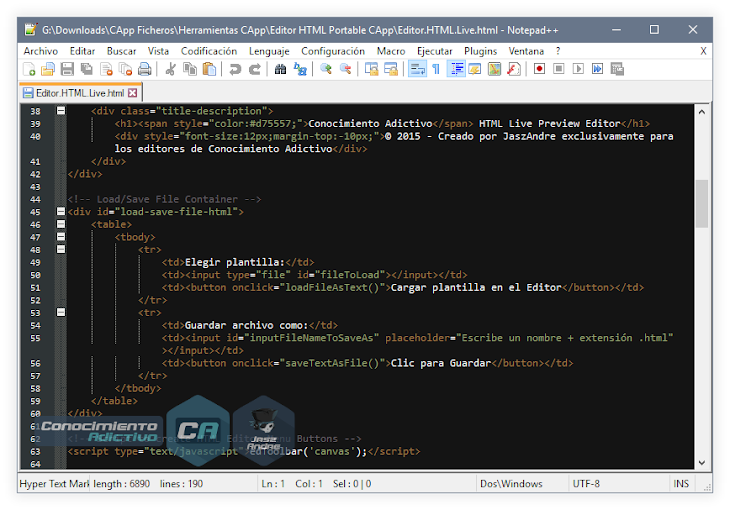Collapse the load-save-file-html div on line 45
This screenshot has width=730, height=510.
click(61, 211)
